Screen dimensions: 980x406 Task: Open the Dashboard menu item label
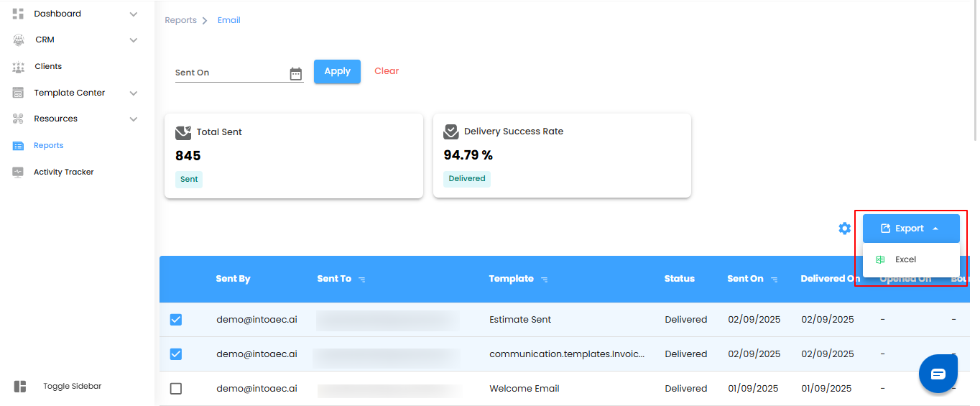click(57, 14)
